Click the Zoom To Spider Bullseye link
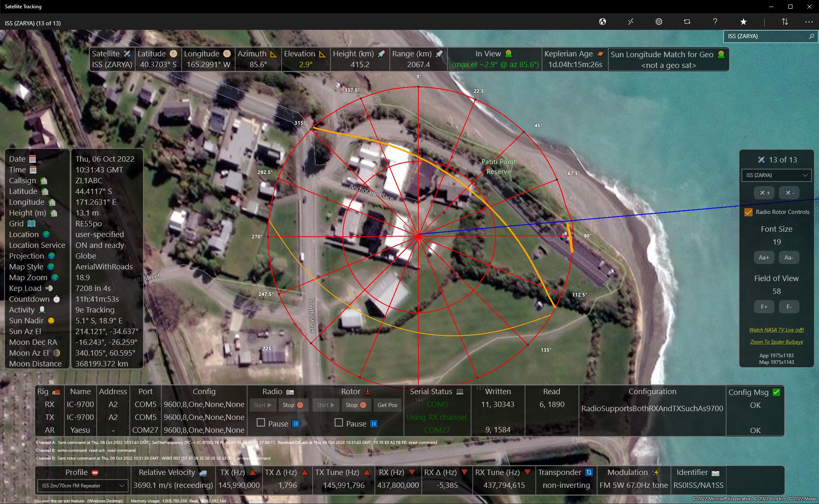819x504 pixels. tap(776, 342)
